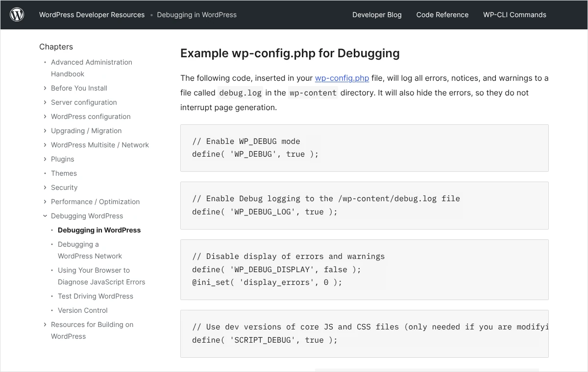The height and width of the screenshot is (372, 588).
Task: Click the inline wp-content code text
Action: [313, 93]
